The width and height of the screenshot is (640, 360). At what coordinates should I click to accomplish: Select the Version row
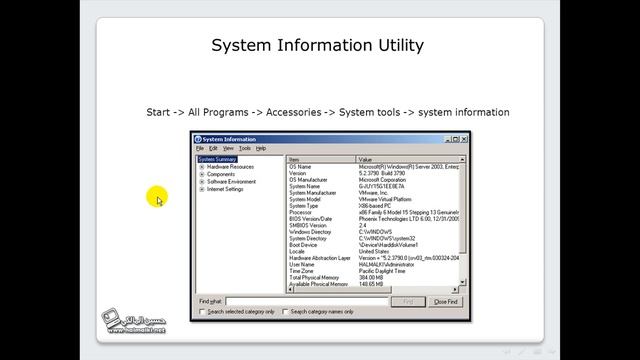(x=373, y=173)
